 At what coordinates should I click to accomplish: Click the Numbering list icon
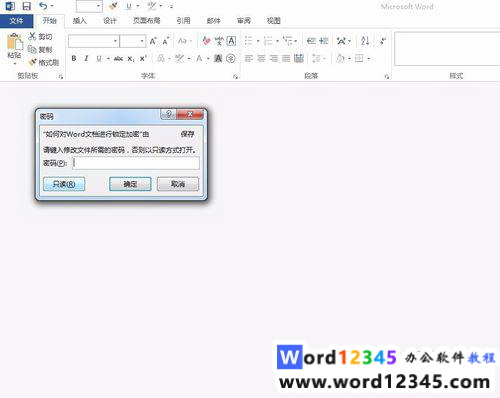point(268,41)
